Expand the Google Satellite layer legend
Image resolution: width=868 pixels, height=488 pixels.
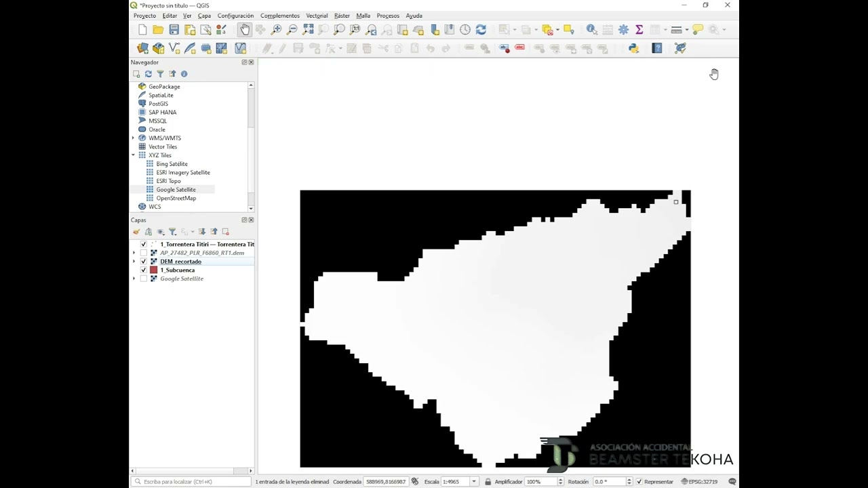134,279
